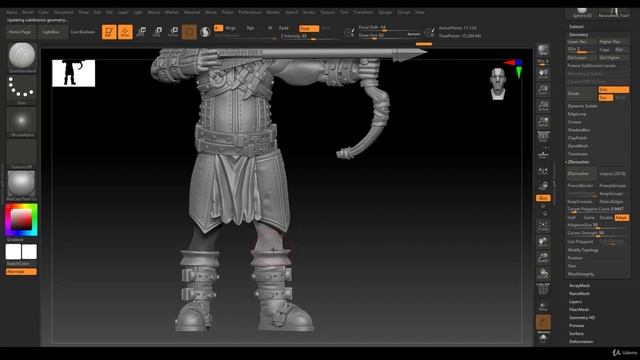Expand the EdgeLoop section
The image size is (640, 360).
pos(577,114)
